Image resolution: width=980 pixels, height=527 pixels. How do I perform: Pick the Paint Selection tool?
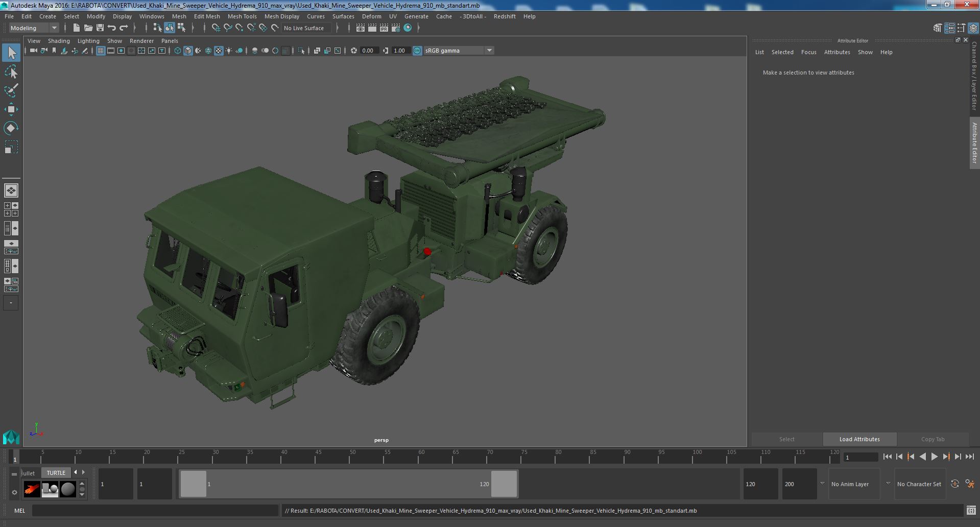(11, 91)
